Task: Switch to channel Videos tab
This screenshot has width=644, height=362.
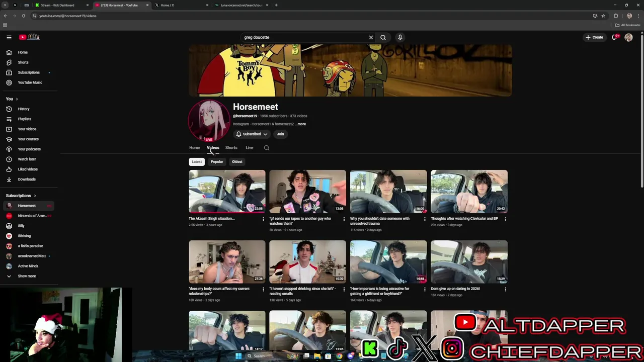Action: [x=213, y=148]
